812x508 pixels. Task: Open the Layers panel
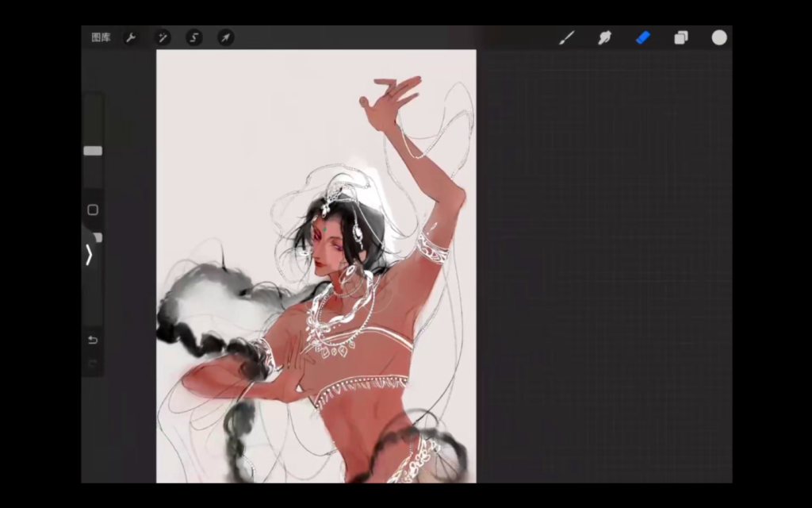click(x=681, y=37)
